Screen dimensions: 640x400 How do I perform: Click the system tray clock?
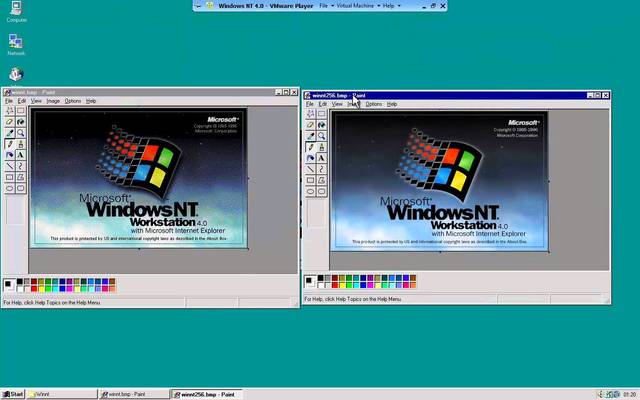629,394
